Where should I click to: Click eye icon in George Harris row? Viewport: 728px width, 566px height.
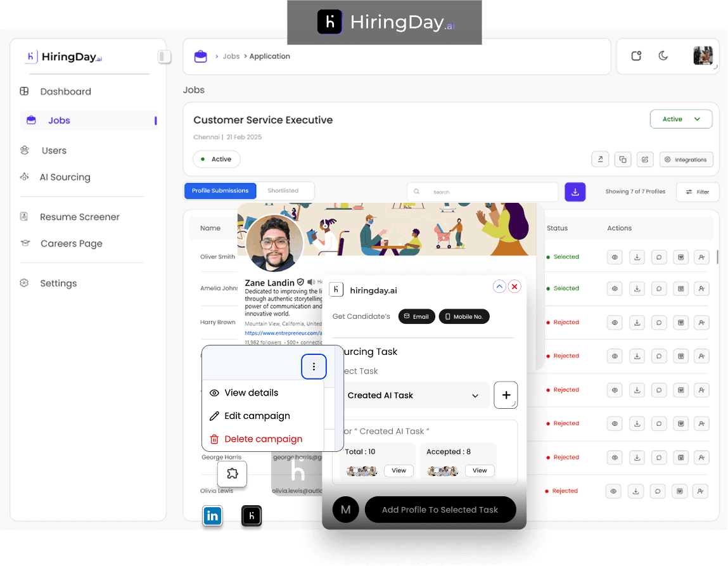[615, 458]
